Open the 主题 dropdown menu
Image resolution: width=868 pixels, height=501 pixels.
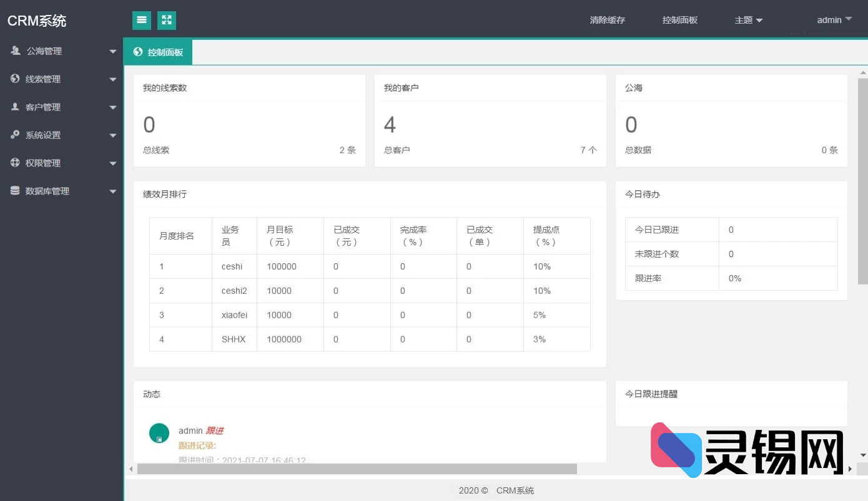click(748, 20)
